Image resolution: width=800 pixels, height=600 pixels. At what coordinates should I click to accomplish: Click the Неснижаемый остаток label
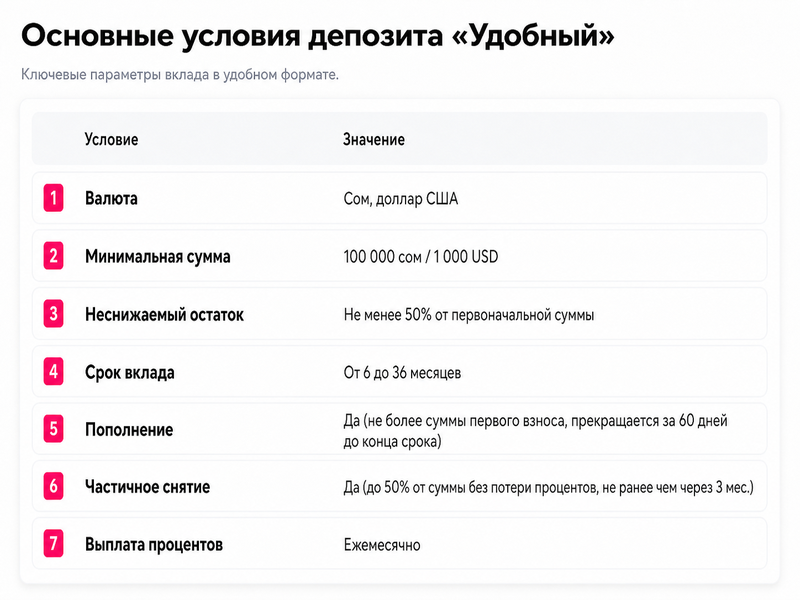click(x=164, y=314)
